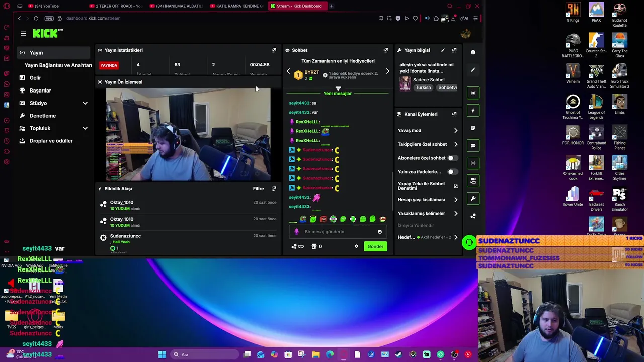Click the chat bubble icon in right rail
The width and height of the screenshot is (644, 362).
click(473, 145)
